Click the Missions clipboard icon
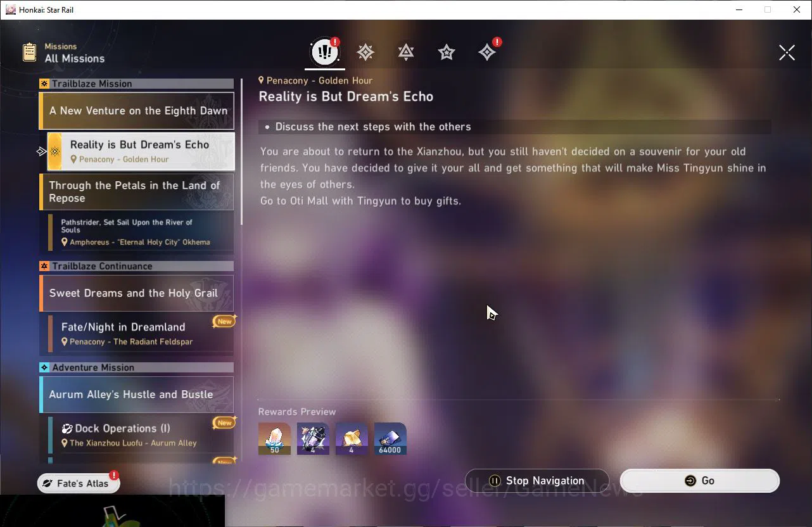The width and height of the screenshot is (812, 527). 29,52
